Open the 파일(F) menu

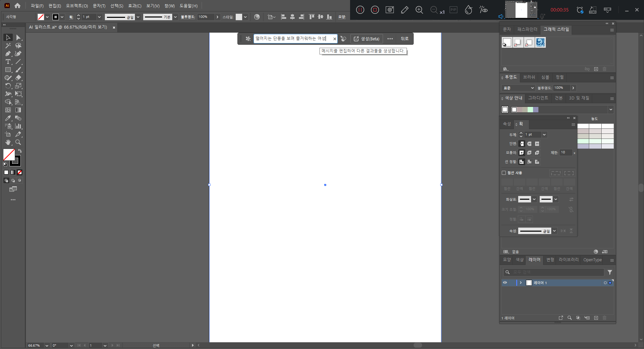pyautogui.click(x=37, y=6)
